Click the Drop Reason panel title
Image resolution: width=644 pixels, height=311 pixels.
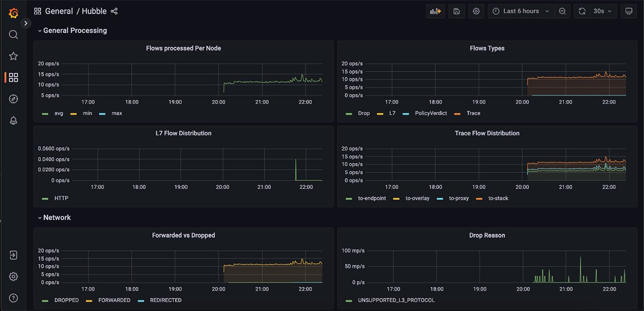click(487, 235)
